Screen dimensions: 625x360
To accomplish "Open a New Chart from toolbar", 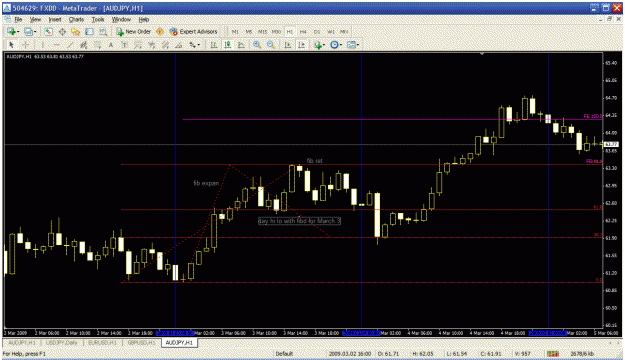I will click(11, 31).
